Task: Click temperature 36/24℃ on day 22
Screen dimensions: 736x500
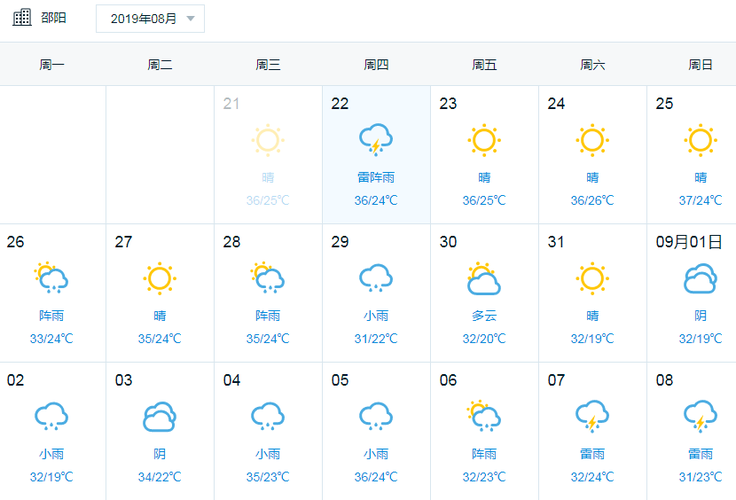Action: 376,200
